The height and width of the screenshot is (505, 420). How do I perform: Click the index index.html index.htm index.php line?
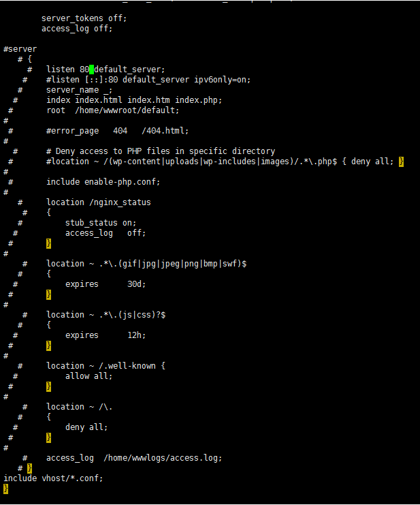click(134, 100)
